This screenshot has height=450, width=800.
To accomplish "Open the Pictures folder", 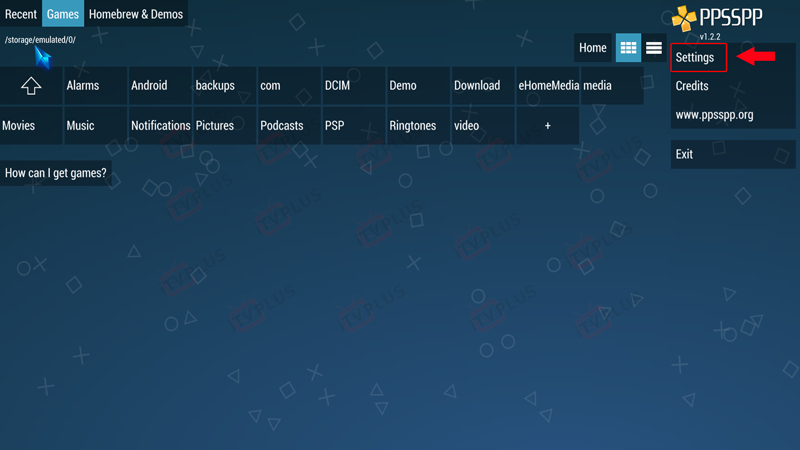I will point(225,126).
